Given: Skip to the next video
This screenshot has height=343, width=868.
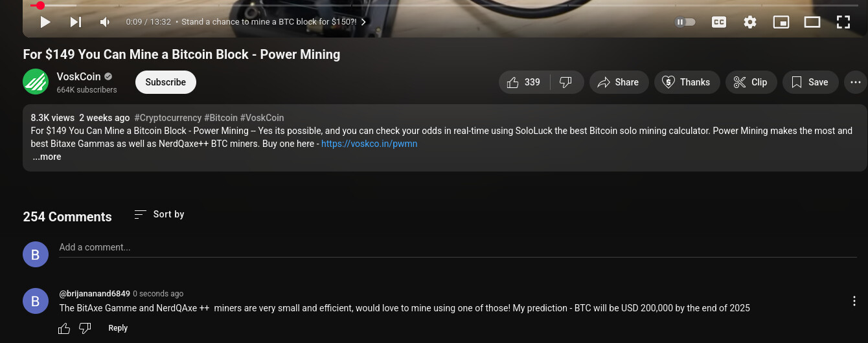Looking at the screenshot, I should coord(76,22).
